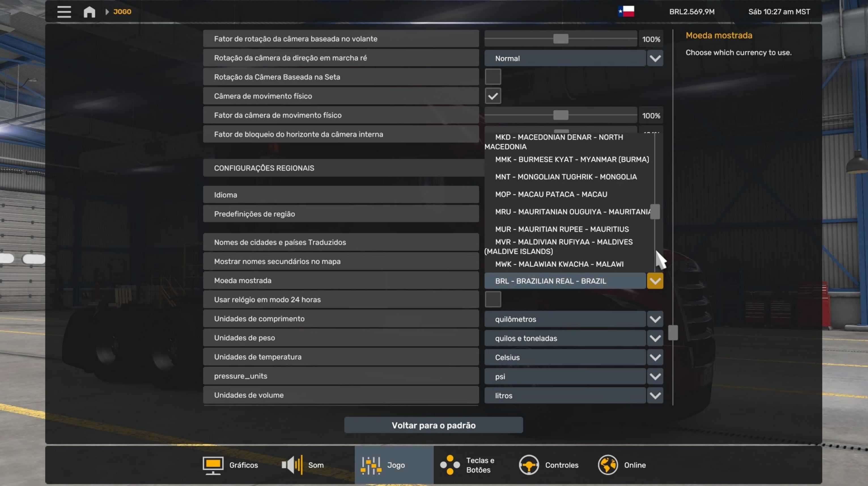
Task: Uncheck Câmera de movimento físico checkbox
Action: [493, 96]
